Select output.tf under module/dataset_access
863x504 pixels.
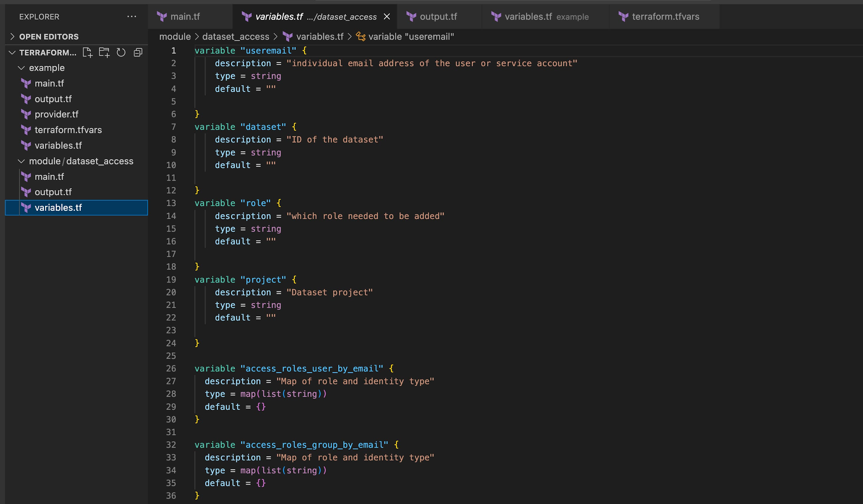click(53, 192)
